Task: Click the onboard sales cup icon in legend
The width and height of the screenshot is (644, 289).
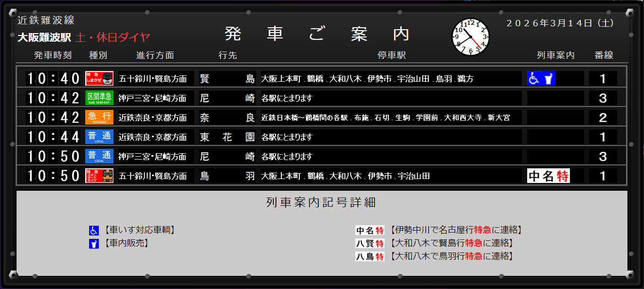Action: tap(93, 244)
